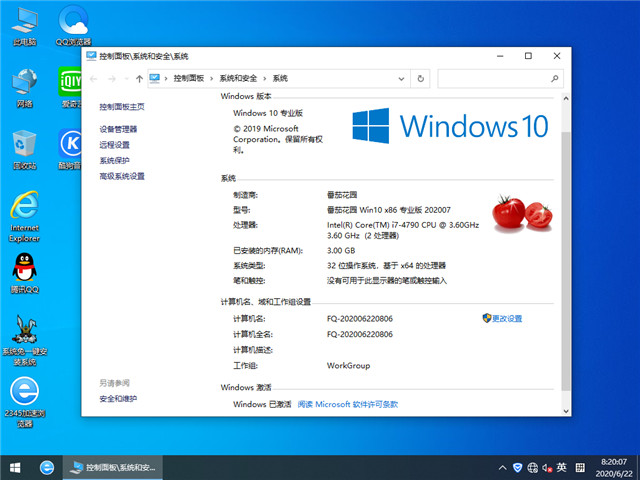Click the Windows Start button
This screenshot has width=640, height=480.
click(15, 468)
